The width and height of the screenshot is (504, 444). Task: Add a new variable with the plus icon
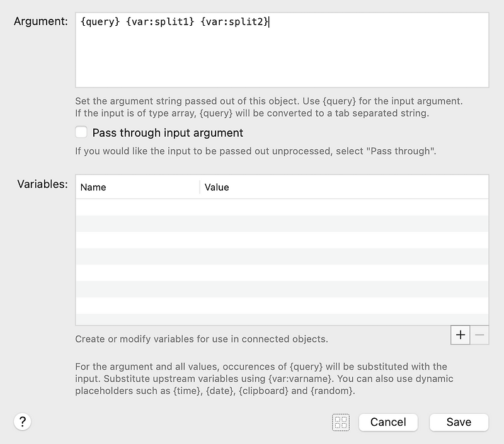[x=459, y=335]
